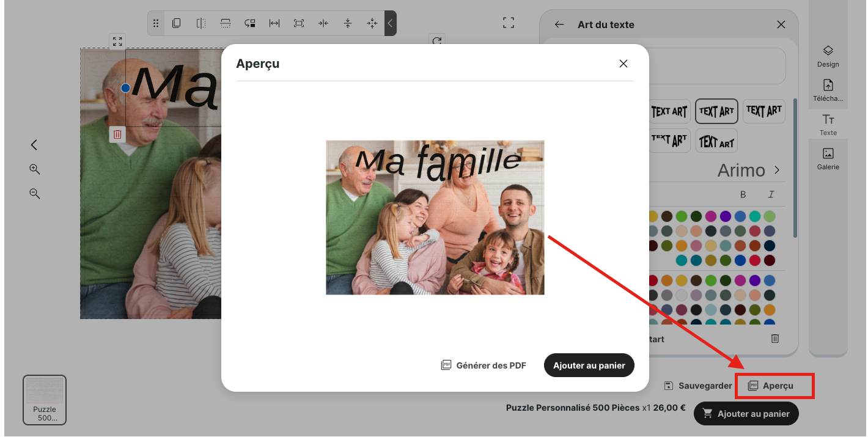
Task: Select the Puzzle 500 page thumbnail
Action: tap(45, 400)
